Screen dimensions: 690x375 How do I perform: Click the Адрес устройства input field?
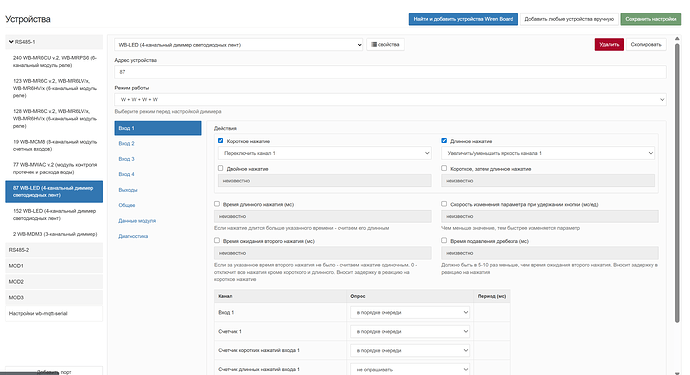[390, 72]
